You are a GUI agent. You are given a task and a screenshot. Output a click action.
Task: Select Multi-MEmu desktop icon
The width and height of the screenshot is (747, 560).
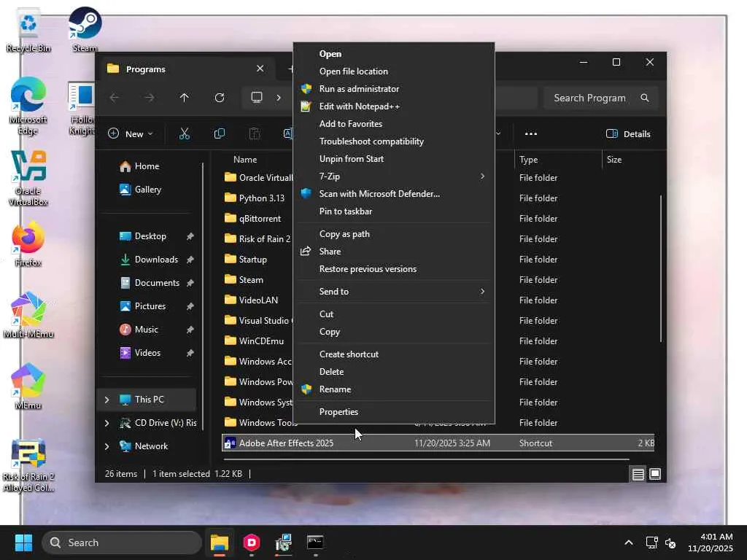coord(28,315)
